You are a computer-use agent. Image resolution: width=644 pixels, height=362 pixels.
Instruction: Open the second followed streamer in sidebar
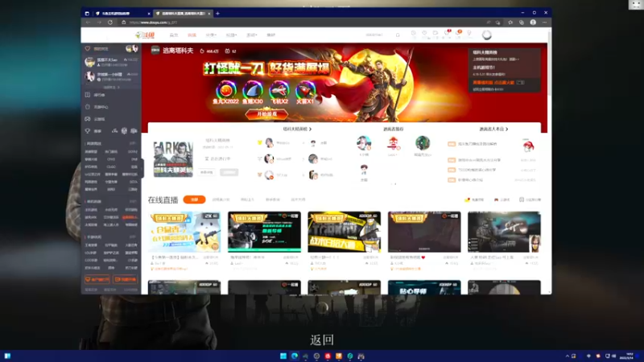(x=111, y=76)
